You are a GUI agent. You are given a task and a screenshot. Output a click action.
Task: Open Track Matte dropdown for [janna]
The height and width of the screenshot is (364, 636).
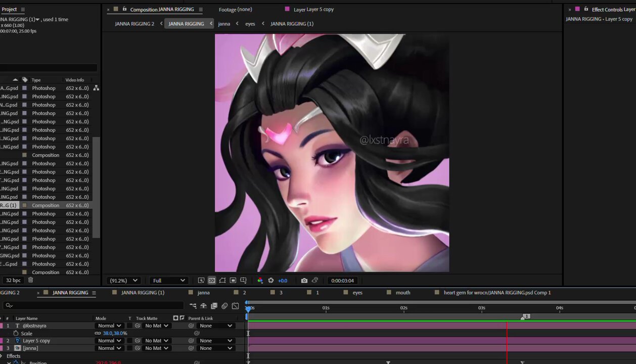coord(156,348)
